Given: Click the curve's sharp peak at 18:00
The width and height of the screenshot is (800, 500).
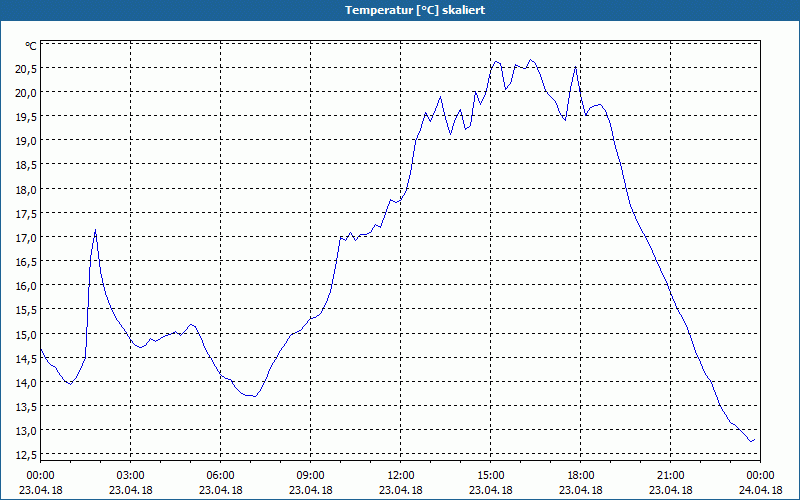Looking at the screenshot, I should coord(576,67).
